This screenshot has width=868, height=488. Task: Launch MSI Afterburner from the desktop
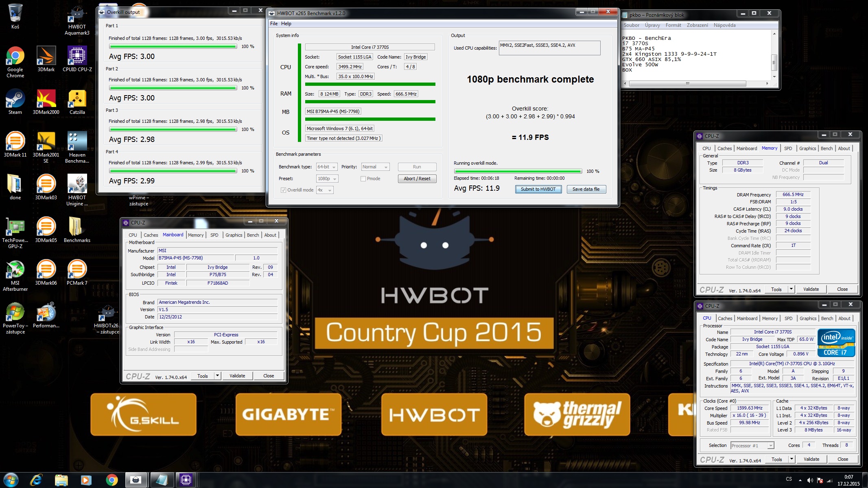pos(15,275)
